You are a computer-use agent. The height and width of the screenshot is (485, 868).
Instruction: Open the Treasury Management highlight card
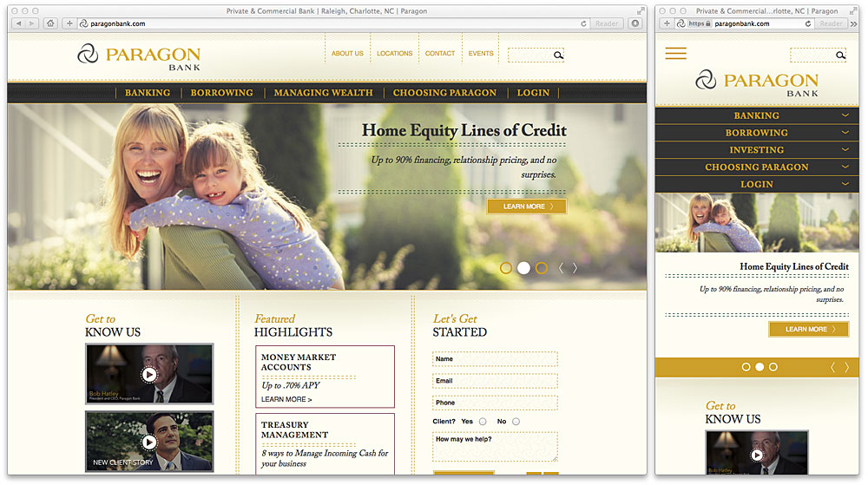coord(325,444)
